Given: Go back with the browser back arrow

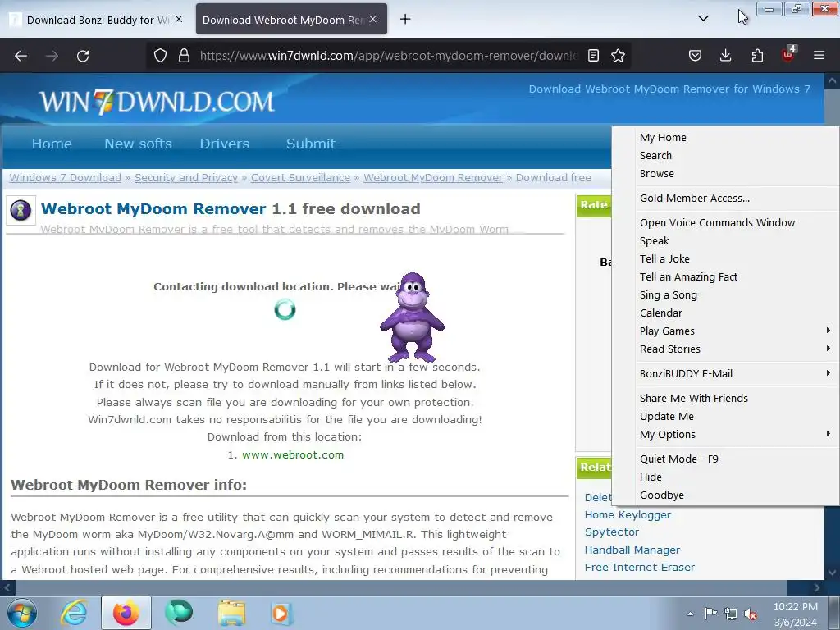Looking at the screenshot, I should click(21, 56).
